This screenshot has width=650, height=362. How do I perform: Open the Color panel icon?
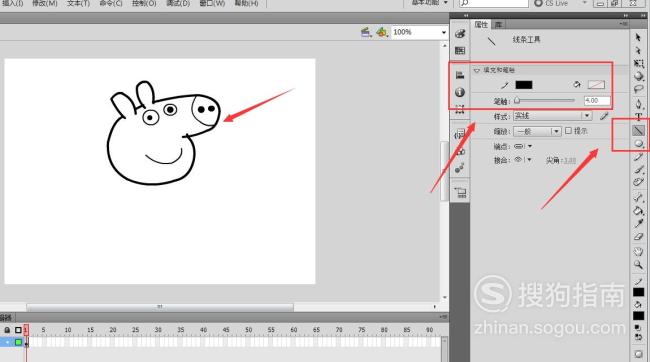coord(460,34)
